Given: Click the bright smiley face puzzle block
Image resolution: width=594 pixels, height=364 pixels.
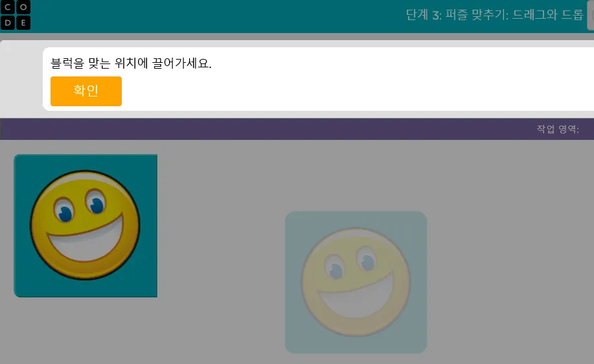Looking at the screenshot, I should (x=86, y=226).
